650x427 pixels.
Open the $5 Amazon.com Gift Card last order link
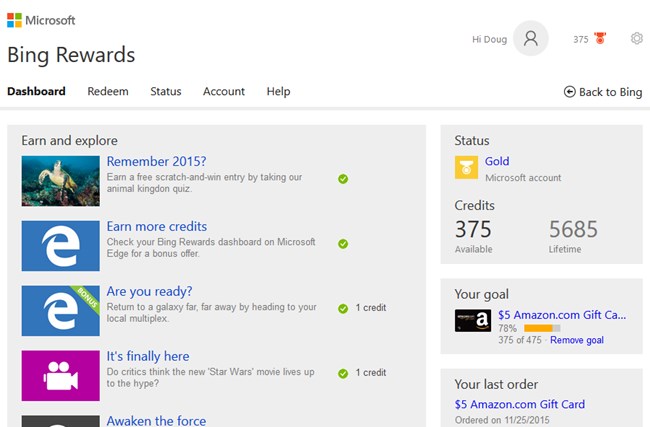pos(519,404)
